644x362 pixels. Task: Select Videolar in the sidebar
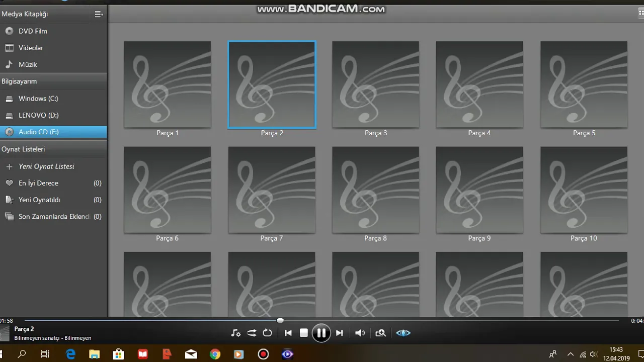coord(53,48)
